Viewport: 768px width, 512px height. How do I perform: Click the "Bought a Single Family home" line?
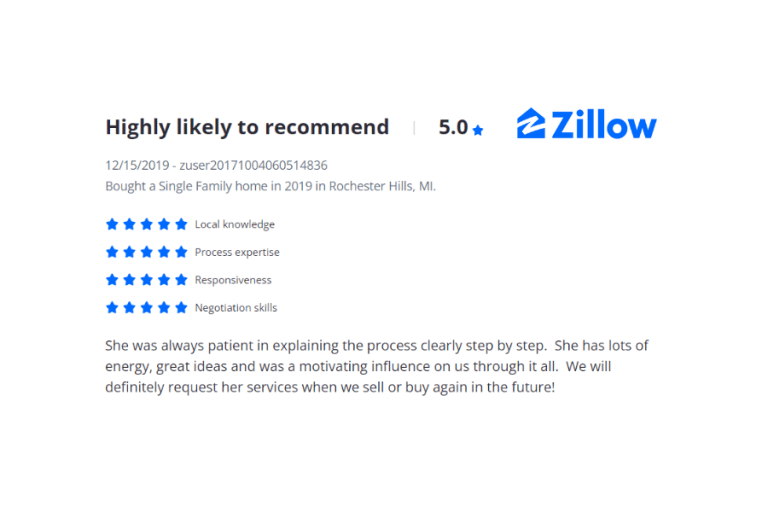[270, 186]
